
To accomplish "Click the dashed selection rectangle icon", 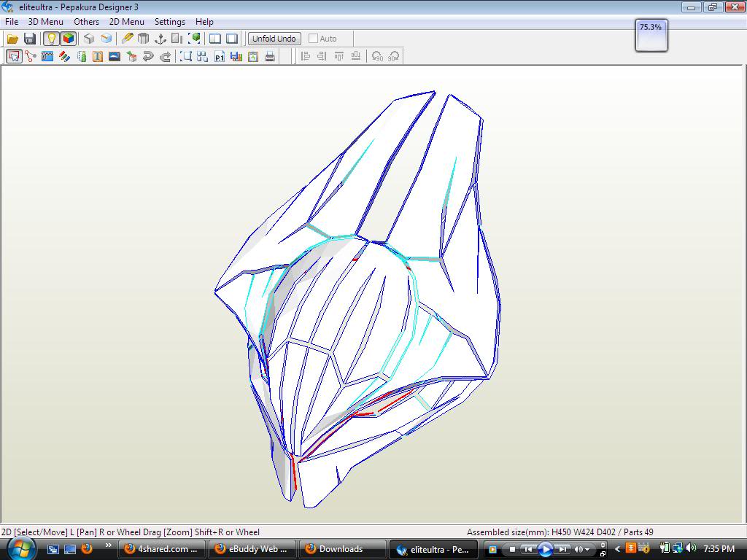I will (x=186, y=57).
